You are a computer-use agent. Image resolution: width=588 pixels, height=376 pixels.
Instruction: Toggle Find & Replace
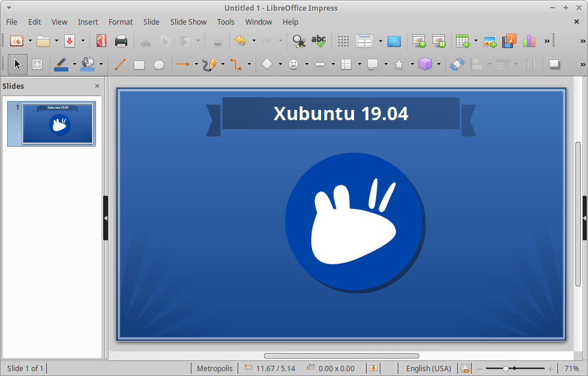point(299,41)
